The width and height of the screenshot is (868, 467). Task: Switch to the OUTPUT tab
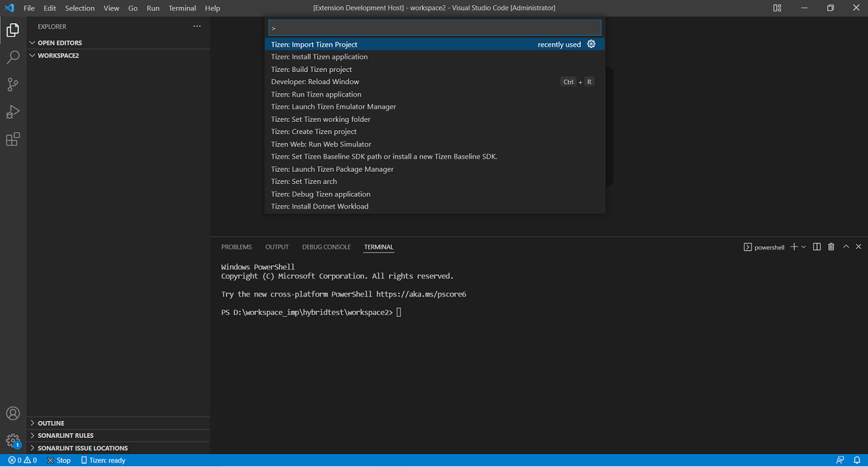point(276,247)
